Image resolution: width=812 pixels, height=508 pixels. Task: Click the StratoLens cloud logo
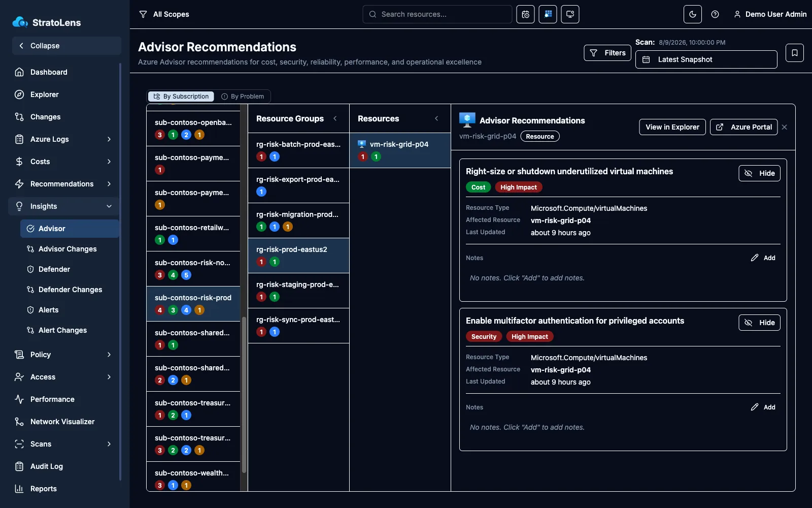pyautogui.click(x=20, y=22)
